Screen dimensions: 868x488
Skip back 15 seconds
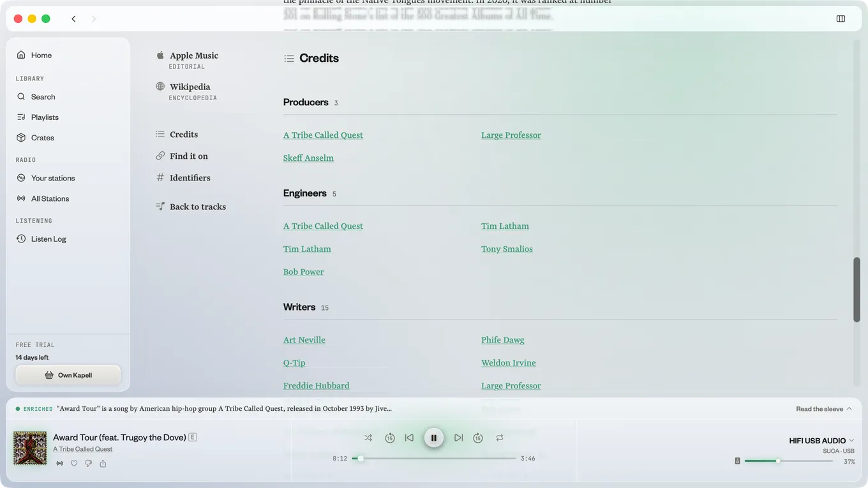coord(390,438)
